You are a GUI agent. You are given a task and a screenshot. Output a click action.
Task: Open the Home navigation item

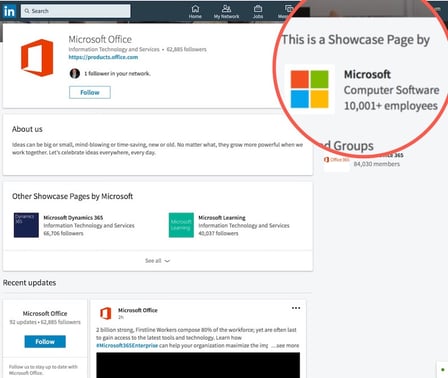pos(195,12)
